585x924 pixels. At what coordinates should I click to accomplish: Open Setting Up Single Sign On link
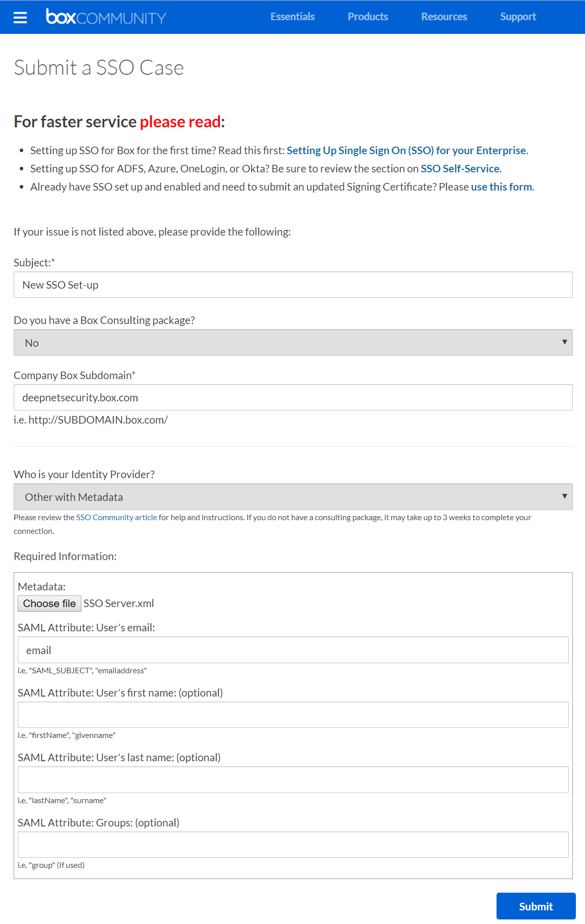coord(406,151)
